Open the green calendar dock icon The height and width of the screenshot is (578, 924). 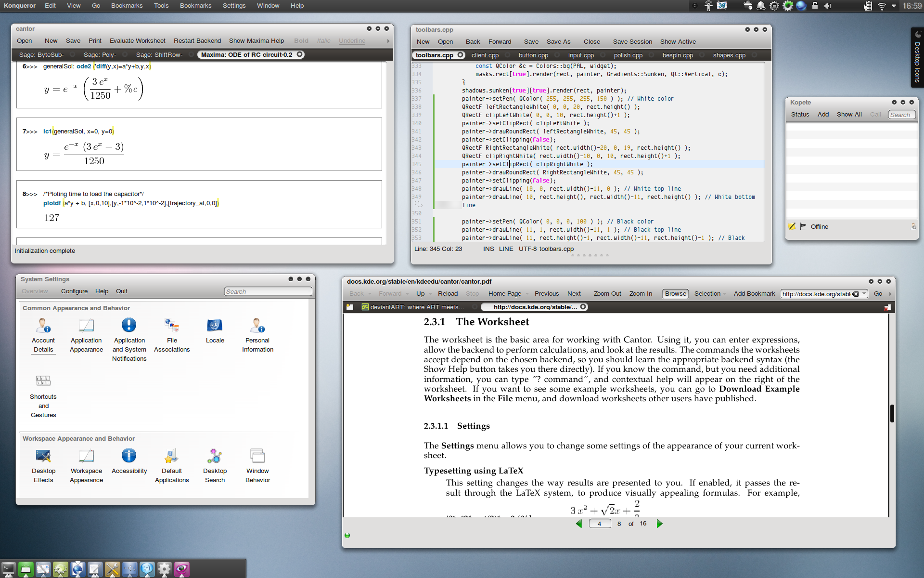(26, 569)
